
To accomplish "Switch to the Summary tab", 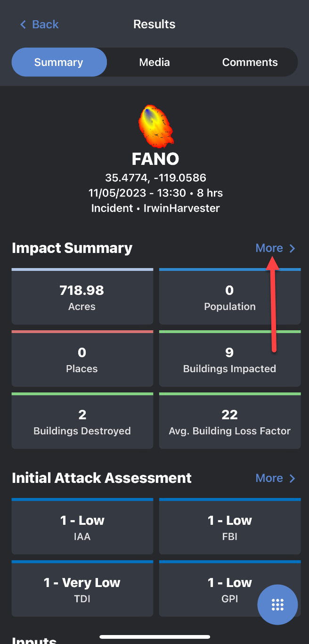I will (59, 62).
